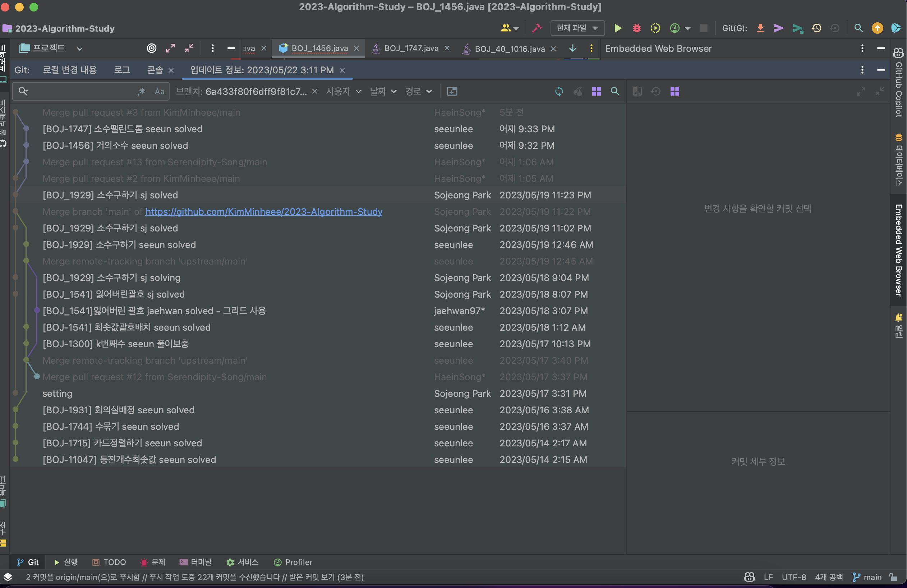Screen dimensions: 907x588
Task: Open the Git Log tab
Action: point(122,70)
